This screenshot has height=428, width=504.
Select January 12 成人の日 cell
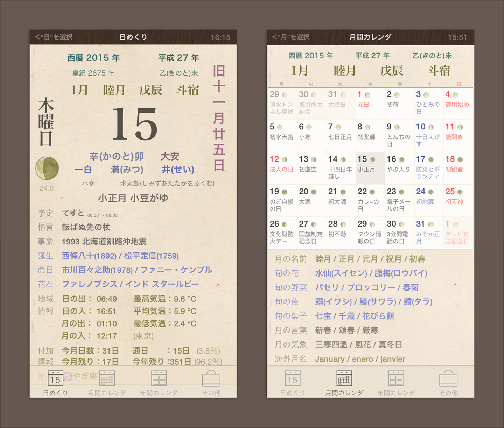tap(282, 169)
